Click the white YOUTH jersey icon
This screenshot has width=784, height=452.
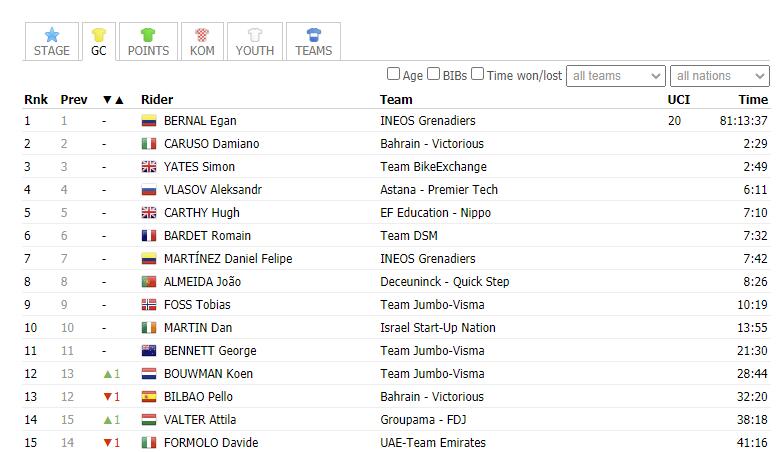pos(255,34)
